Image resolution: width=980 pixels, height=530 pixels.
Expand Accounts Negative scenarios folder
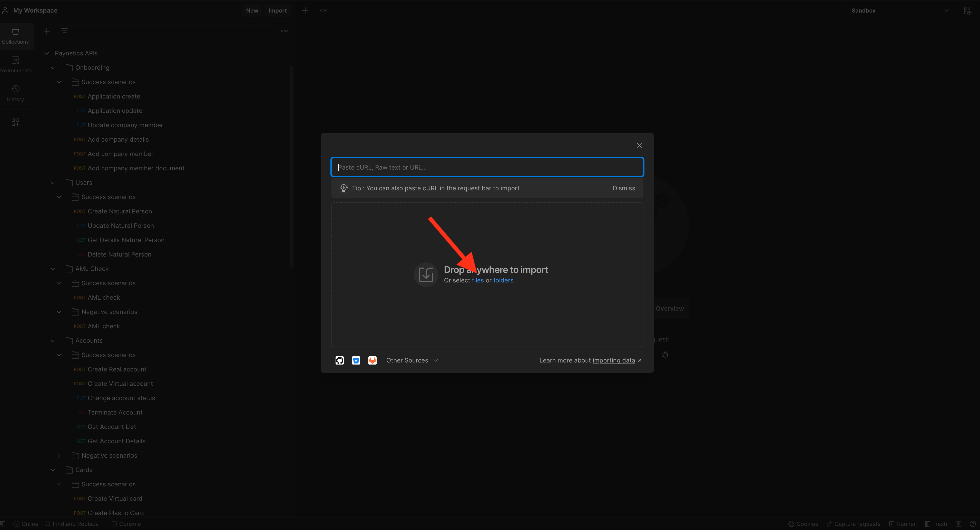point(59,455)
